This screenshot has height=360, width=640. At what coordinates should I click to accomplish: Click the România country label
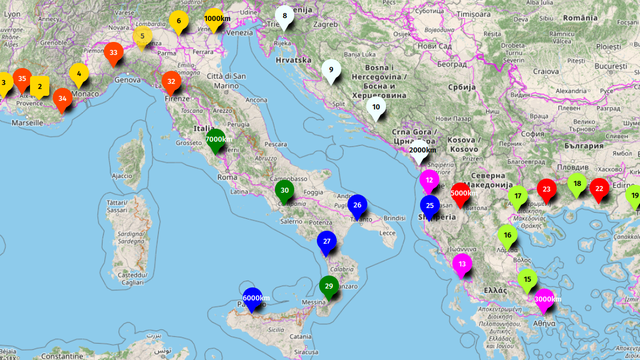(580, 18)
